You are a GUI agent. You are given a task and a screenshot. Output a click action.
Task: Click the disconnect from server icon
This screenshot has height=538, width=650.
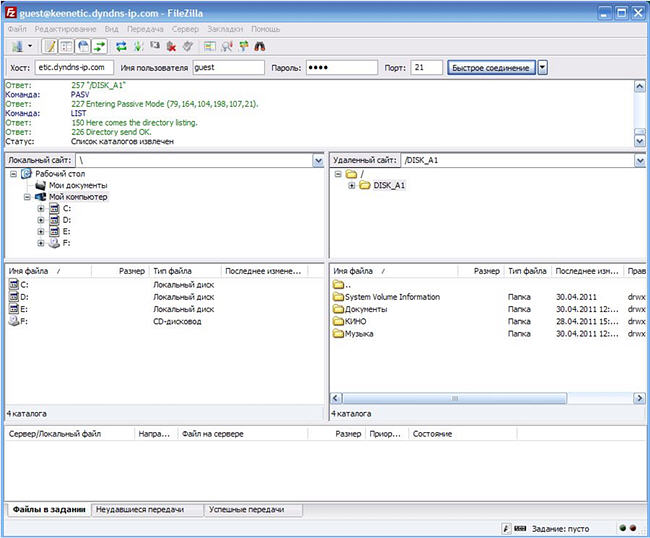click(x=171, y=46)
